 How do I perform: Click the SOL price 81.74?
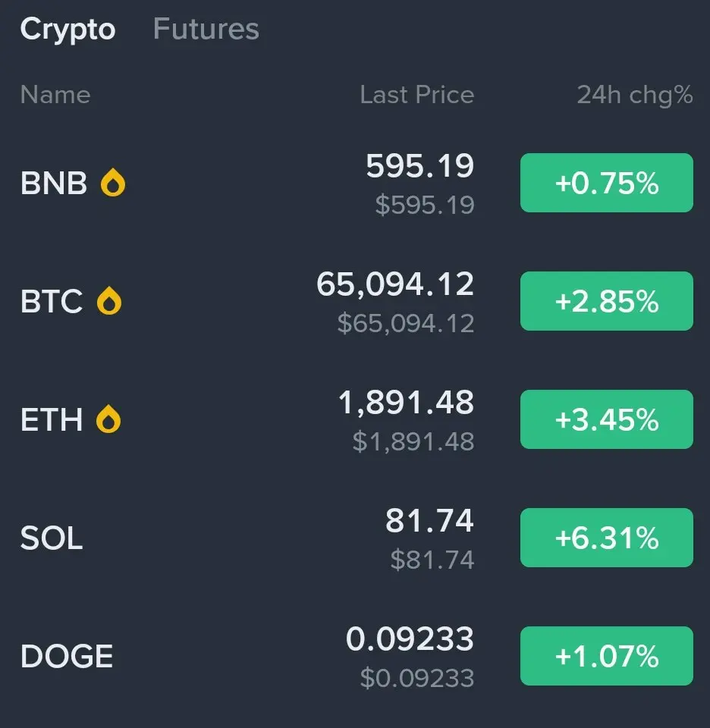(x=429, y=520)
